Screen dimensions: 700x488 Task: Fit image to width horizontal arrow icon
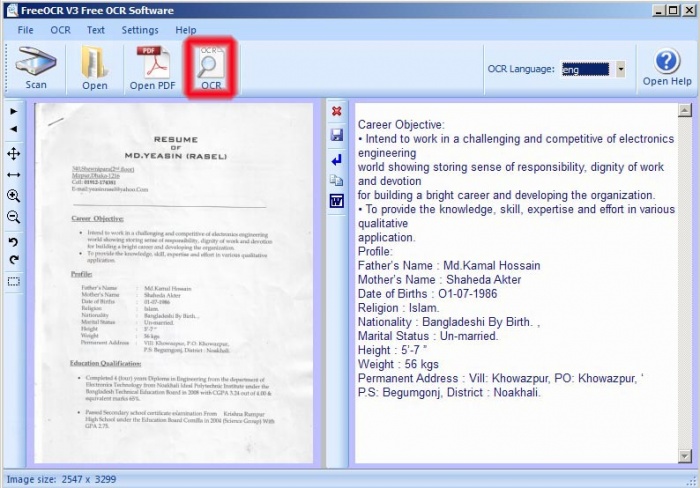(14, 175)
